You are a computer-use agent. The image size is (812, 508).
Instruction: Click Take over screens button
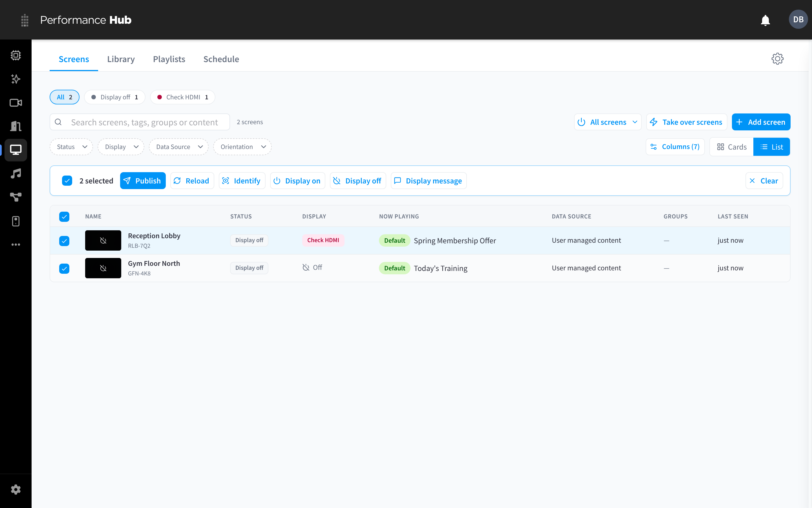687,122
